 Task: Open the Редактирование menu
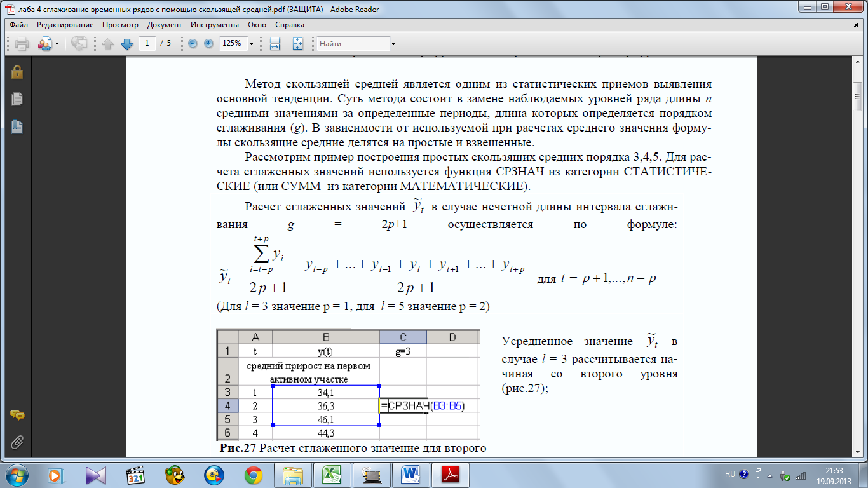click(65, 25)
